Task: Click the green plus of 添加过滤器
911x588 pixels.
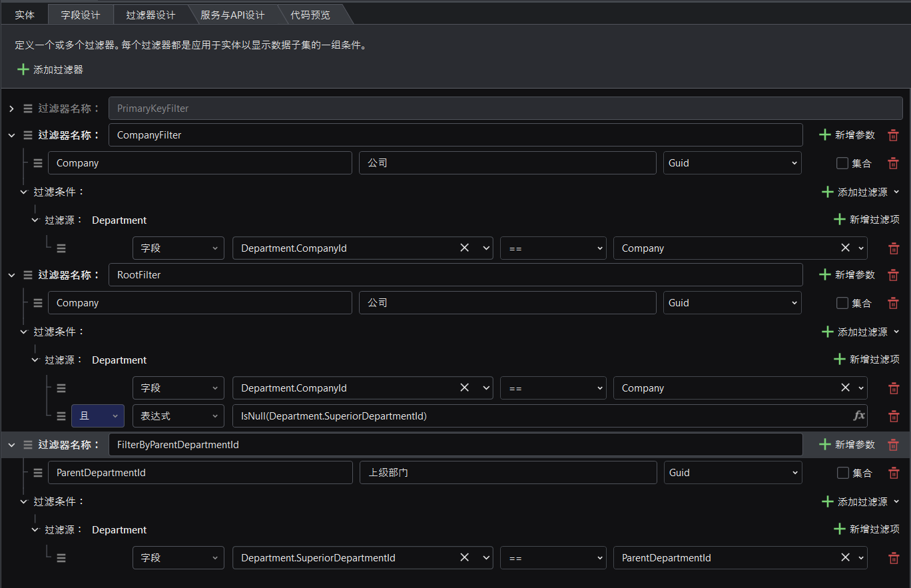Action: tap(23, 69)
